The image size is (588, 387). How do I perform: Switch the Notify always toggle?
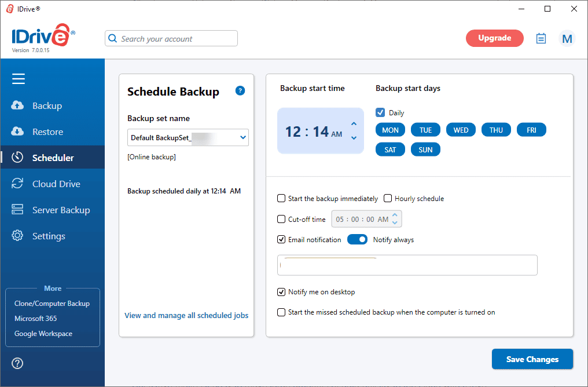point(357,239)
